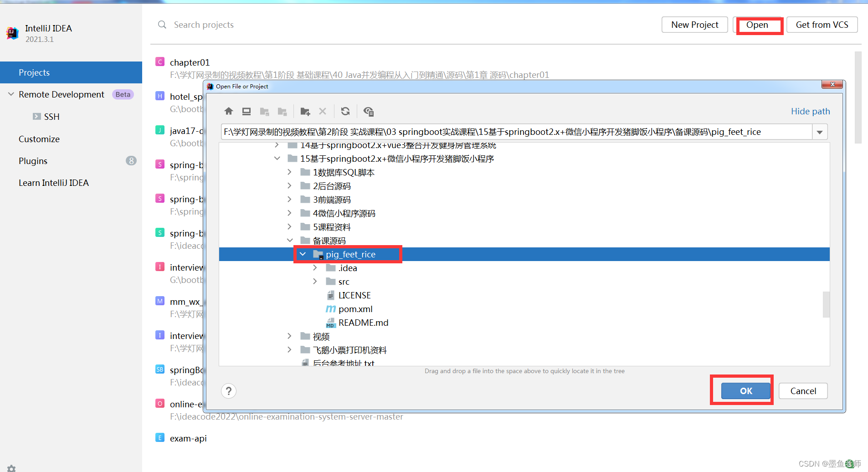The width and height of the screenshot is (868, 472).
Task: Open the chapter01 recent project
Action: pyautogui.click(x=190, y=62)
